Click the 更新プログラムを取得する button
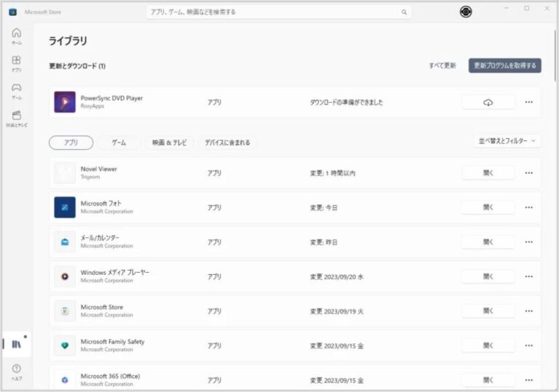 point(504,65)
